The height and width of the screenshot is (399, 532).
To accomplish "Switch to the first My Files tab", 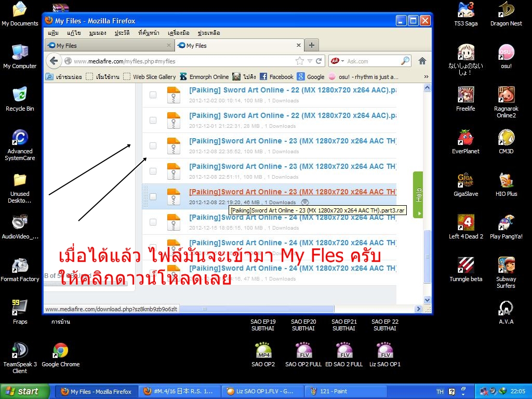I will click(109, 46).
